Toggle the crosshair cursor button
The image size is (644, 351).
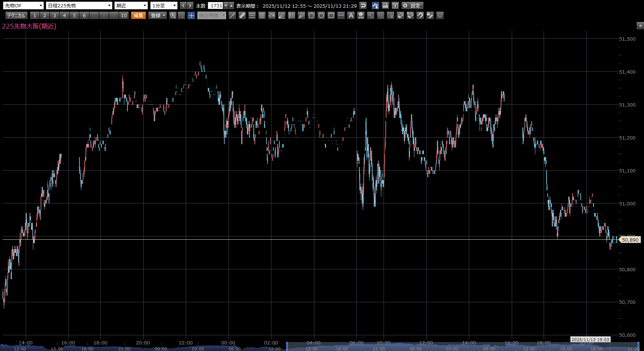191,15
